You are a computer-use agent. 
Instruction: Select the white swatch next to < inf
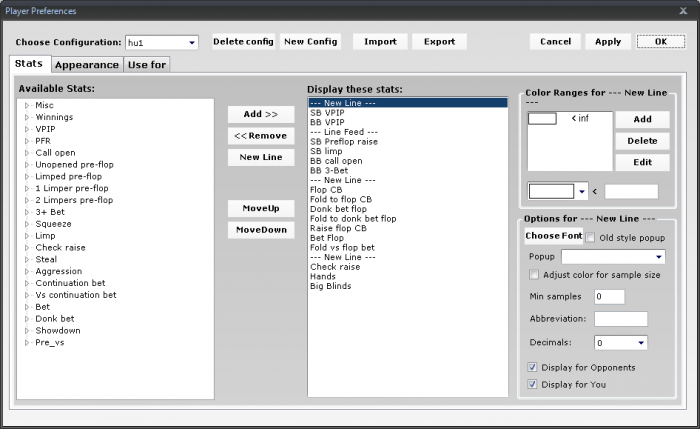pos(542,118)
